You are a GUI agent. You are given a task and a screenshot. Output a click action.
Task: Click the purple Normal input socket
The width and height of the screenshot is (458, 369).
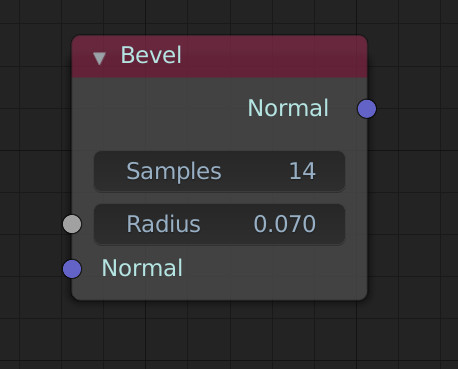pyautogui.click(x=72, y=269)
